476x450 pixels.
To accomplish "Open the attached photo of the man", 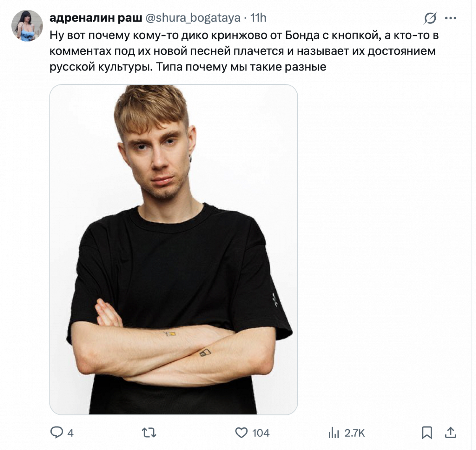I will (174, 250).
